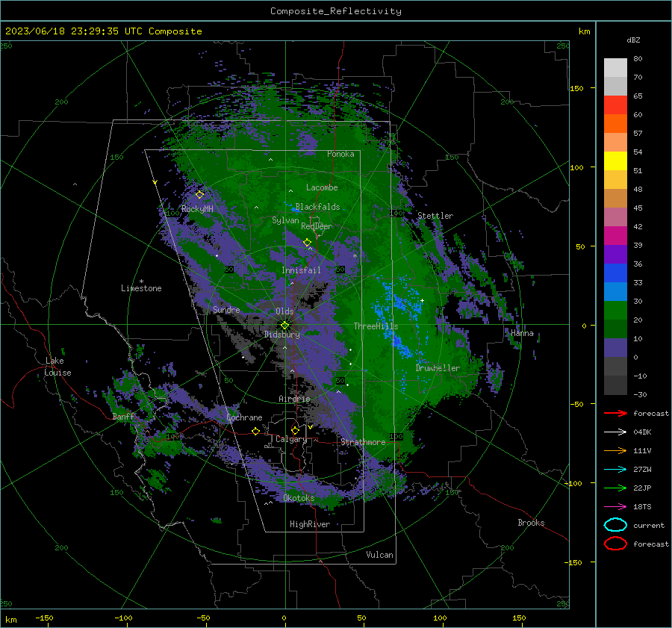This screenshot has height=628, width=672.
Task: Select the 10 dBZ purple color swatch
Action: point(615,348)
